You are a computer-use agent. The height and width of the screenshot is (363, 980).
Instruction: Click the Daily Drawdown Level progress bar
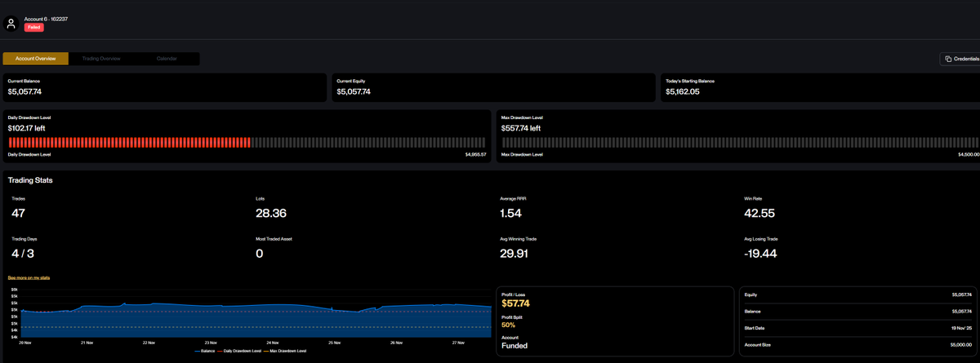[x=247, y=142]
